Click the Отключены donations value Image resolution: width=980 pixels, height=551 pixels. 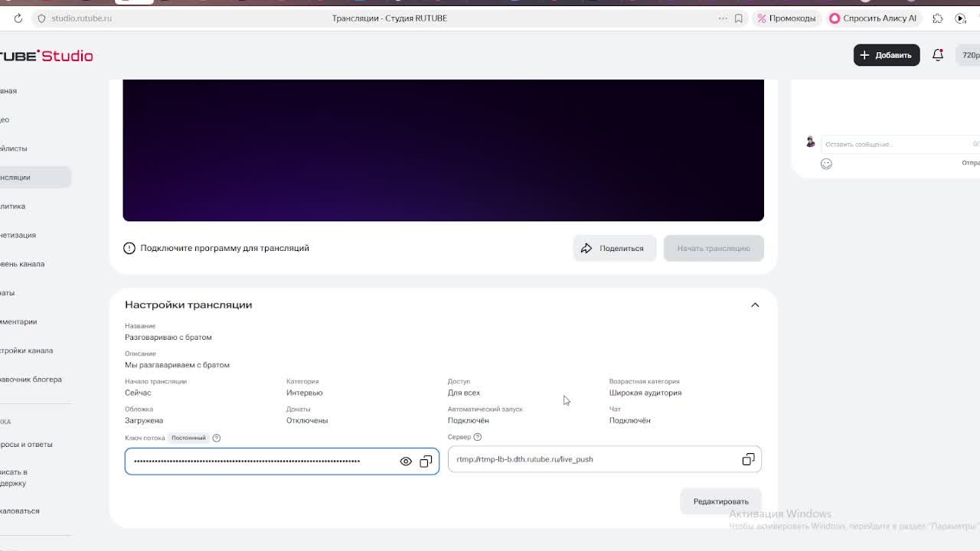(x=307, y=420)
